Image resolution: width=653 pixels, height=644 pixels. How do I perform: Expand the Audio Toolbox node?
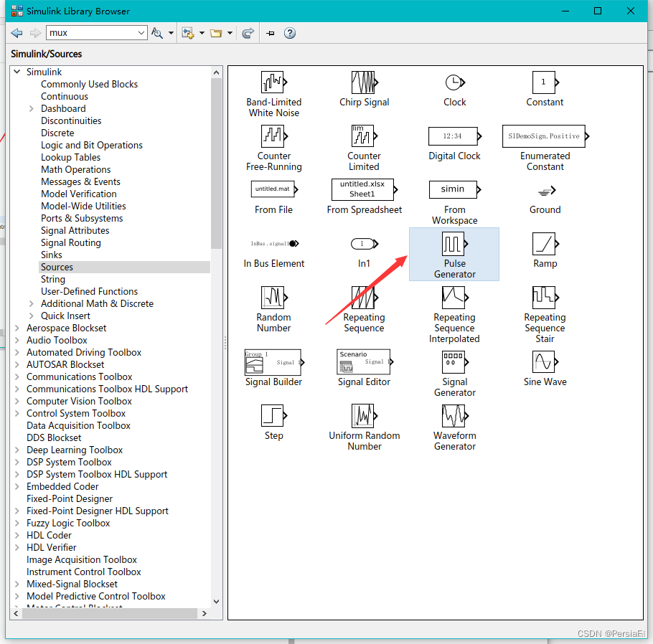point(17,340)
